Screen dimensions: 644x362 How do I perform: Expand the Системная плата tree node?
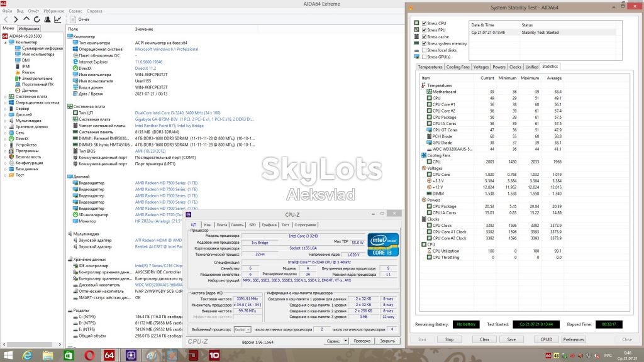6,96
